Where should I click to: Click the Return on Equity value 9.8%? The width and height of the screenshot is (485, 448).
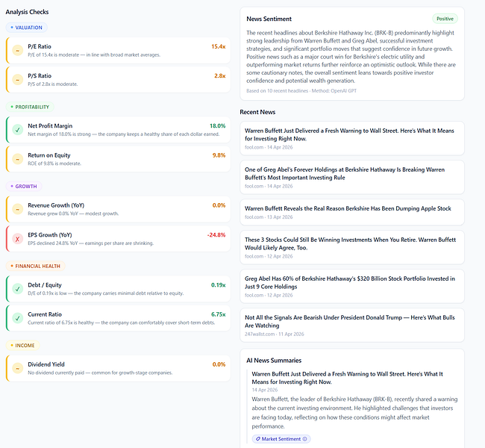coord(219,155)
